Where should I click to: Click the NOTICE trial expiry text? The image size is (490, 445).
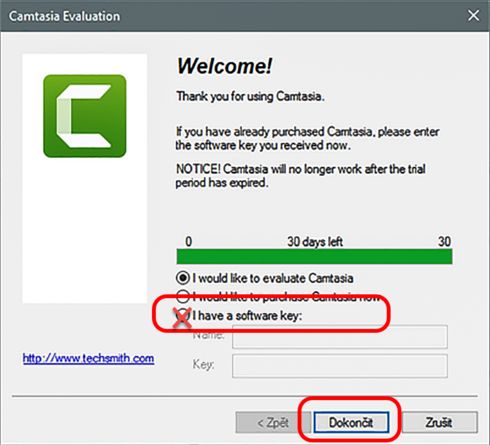tap(300, 176)
